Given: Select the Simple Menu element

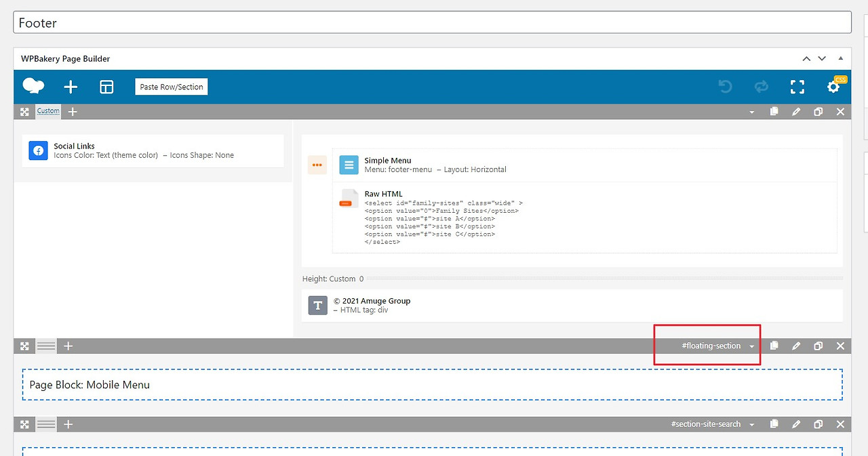Looking at the screenshot, I should point(585,165).
